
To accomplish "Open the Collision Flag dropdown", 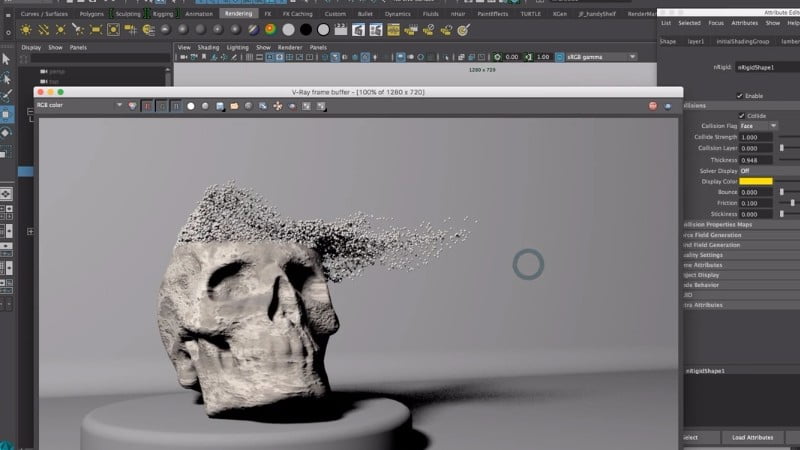I will coord(756,126).
